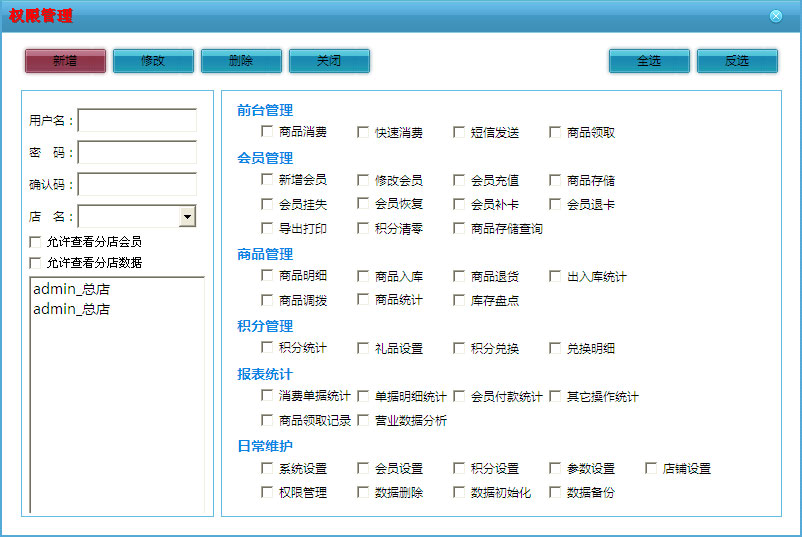
Task: Select first admin_总店 list entry
Action: (x=72, y=289)
